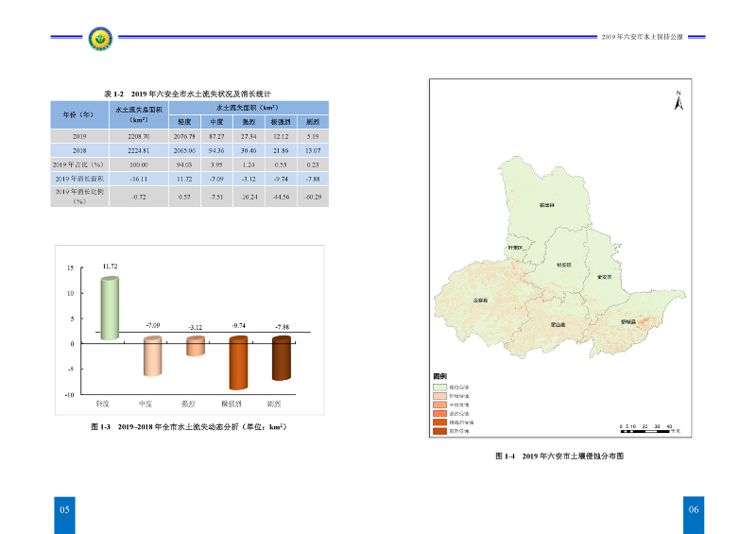Click page number 05 box

[x=65, y=509]
